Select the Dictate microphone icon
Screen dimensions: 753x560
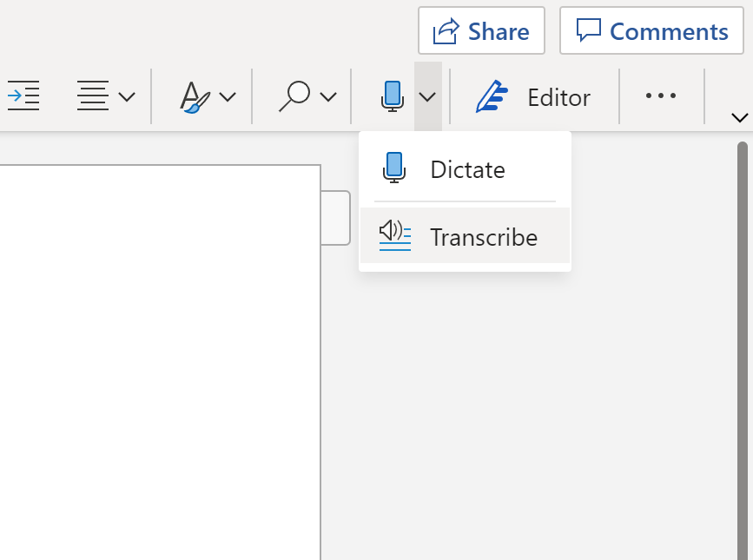click(x=393, y=96)
